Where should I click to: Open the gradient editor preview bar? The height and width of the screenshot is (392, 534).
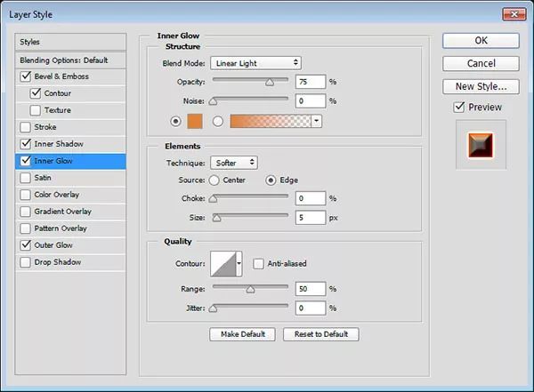(271, 121)
